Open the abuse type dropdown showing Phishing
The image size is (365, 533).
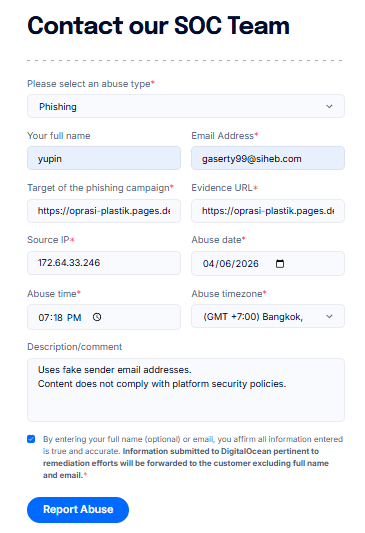(x=186, y=106)
